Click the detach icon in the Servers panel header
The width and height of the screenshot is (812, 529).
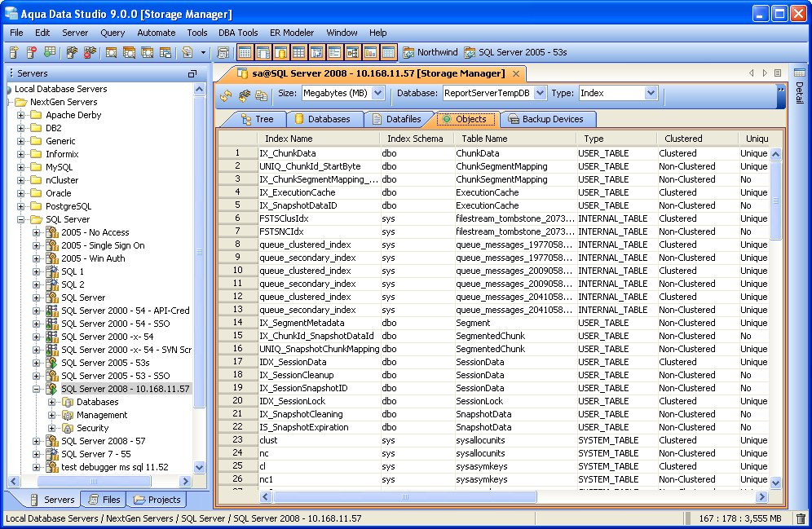tap(192, 74)
